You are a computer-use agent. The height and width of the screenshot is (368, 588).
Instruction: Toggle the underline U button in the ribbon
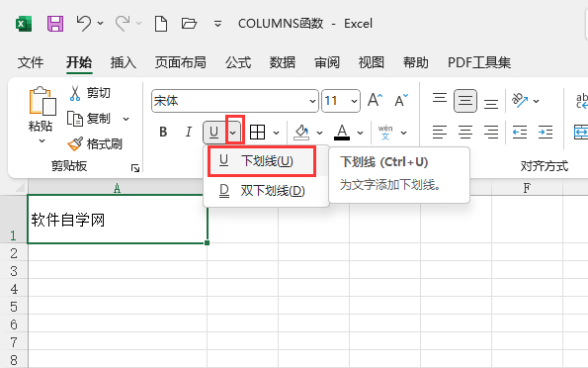(214, 132)
